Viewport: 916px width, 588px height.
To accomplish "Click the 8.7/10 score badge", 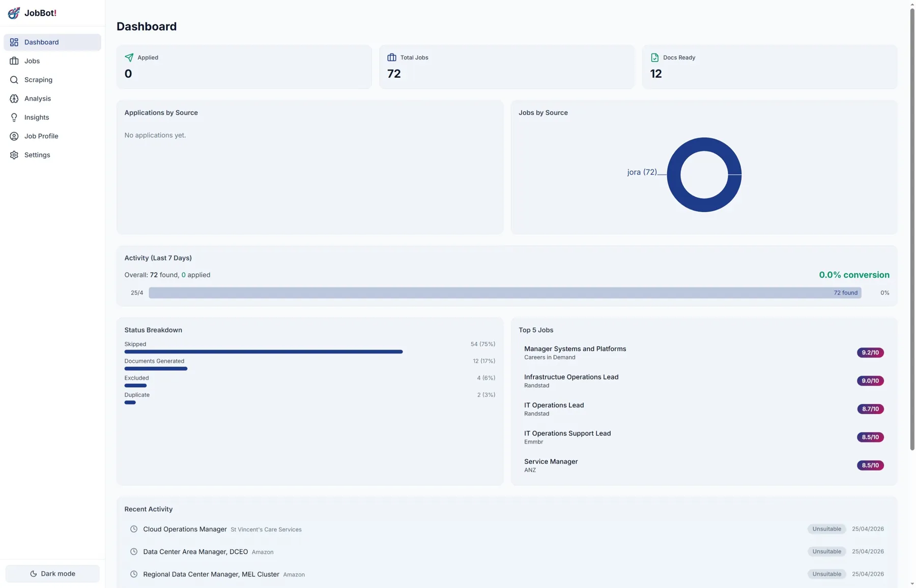I will [870, 409].
